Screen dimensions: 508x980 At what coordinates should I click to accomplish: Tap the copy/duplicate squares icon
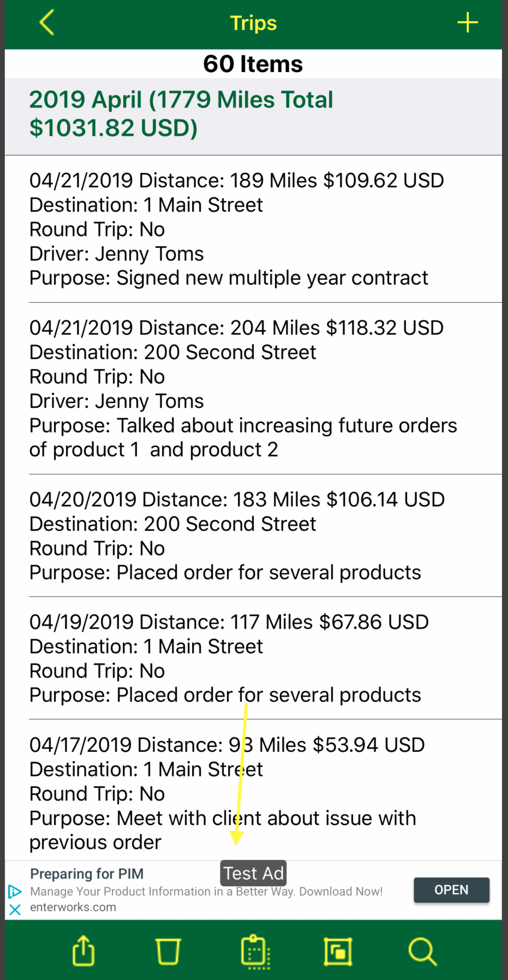338,951
